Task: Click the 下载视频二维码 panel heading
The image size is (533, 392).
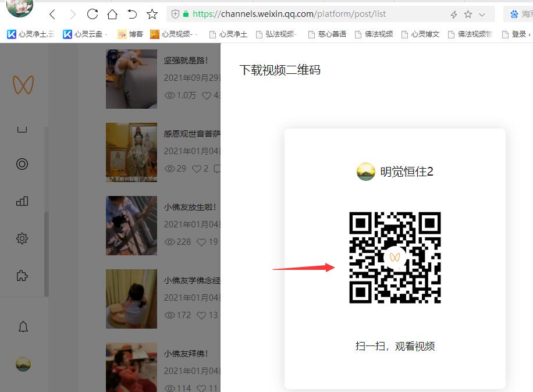Action: click(280, 70)
